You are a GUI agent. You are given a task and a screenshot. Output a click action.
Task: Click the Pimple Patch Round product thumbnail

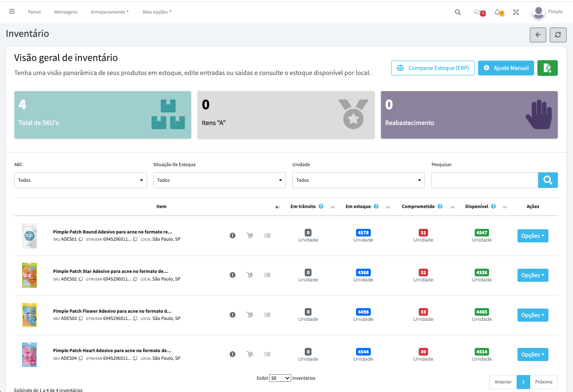pyautogui.click(x=29, y=236)
